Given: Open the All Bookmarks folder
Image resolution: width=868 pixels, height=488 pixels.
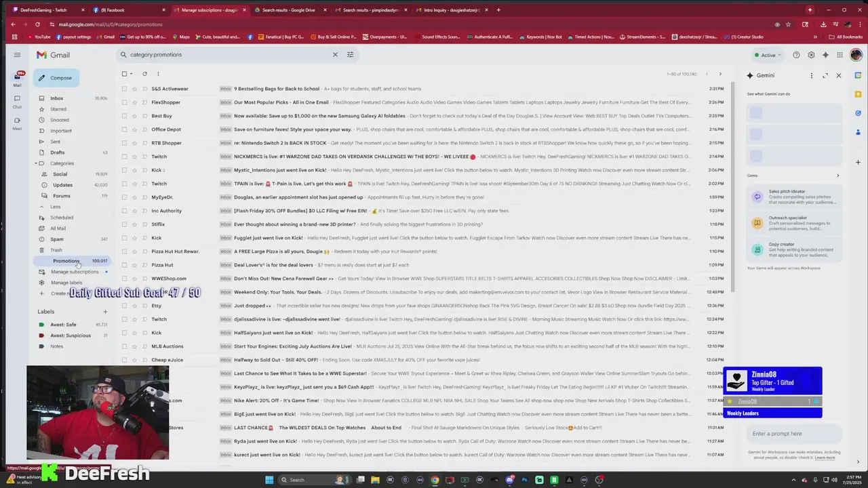Looking at the screenshot, I should click(x=845, y=37).
